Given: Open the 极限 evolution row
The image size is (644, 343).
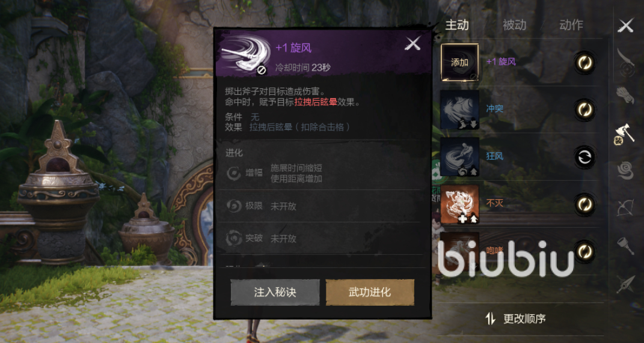Looking at the screenshot, I should pos(319,206).
